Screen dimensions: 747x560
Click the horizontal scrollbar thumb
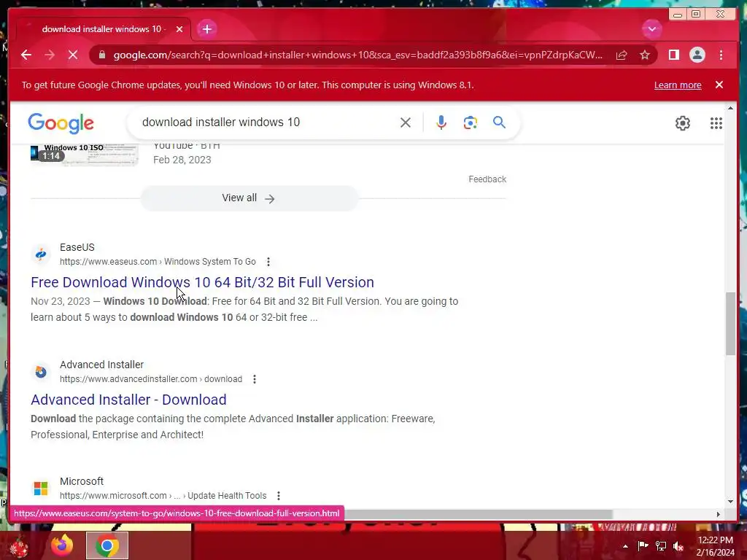click(x=478, y=514)
